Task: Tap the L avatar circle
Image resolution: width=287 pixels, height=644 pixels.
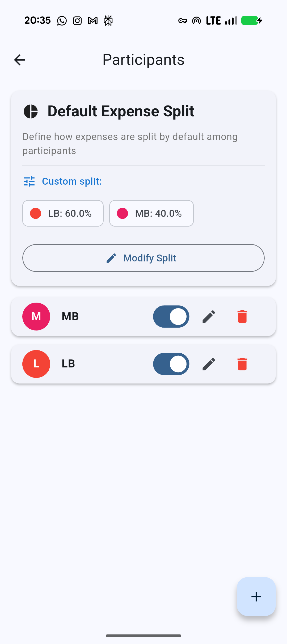Action: pyautogui.click(x=36, y=364)
